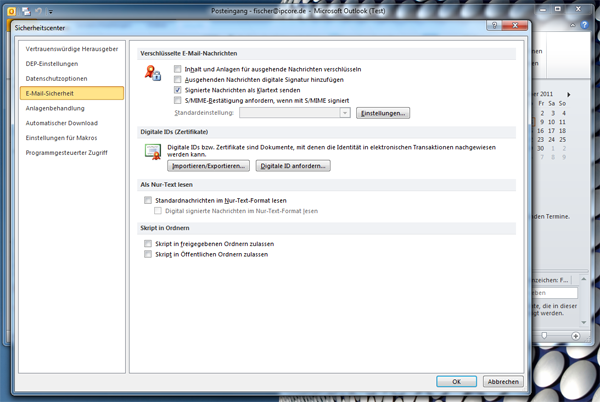Open Customize Quick Access Toolbar arrow
Viewport: 600px width, 402px height.
pyautogui.click(x=50, y=12)
